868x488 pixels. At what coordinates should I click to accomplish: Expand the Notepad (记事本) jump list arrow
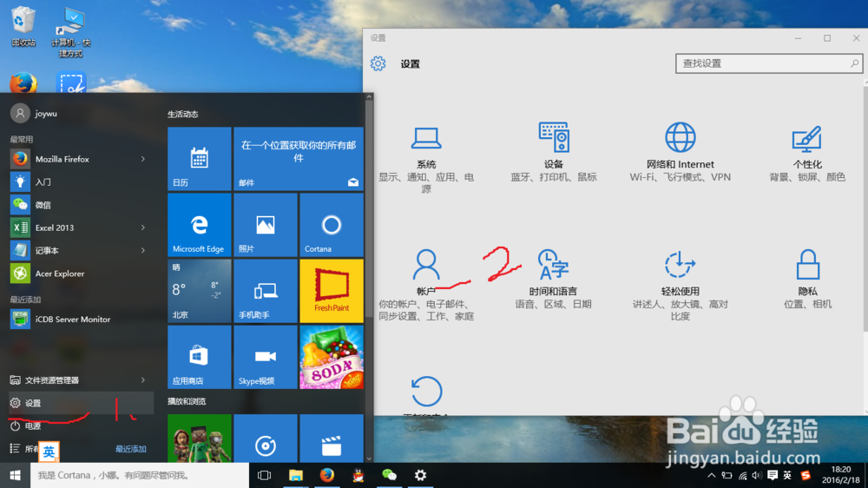point(143,250)
